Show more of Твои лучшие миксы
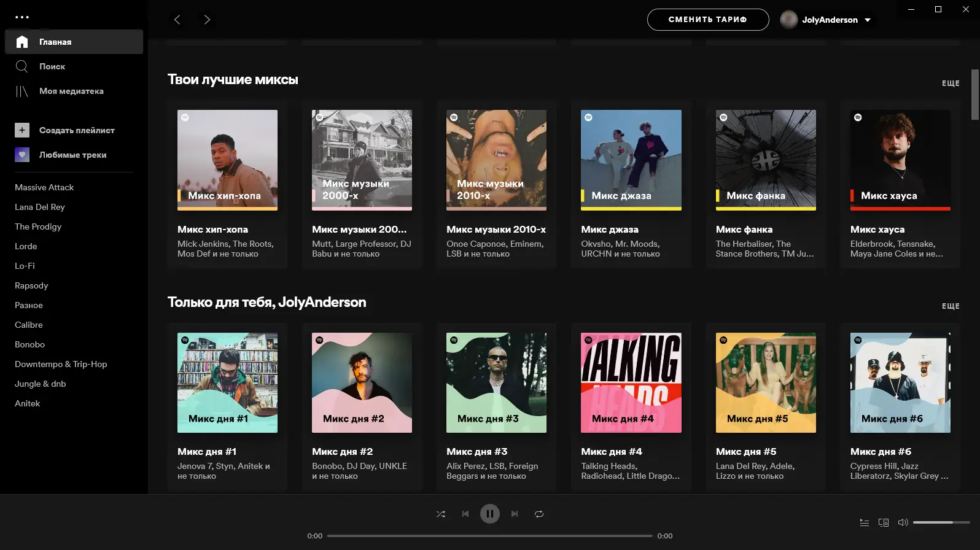Screen dimensions: 980x550 pyautogui.click(x=951, y=83)
